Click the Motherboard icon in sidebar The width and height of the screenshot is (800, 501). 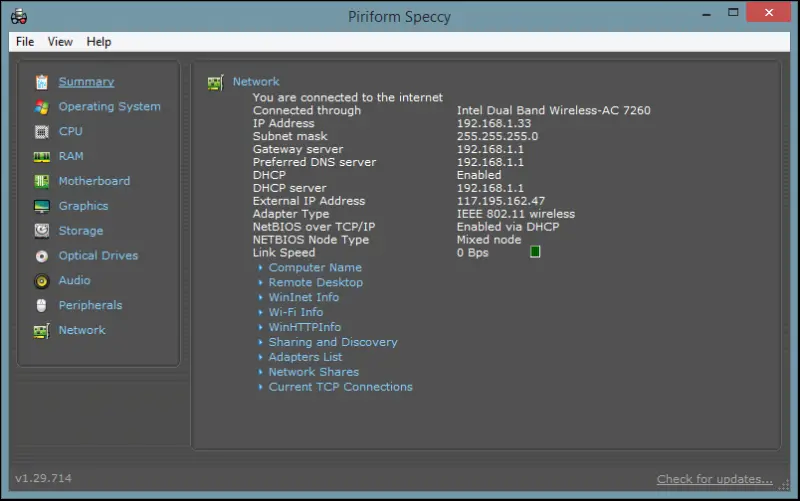(42, 181)
